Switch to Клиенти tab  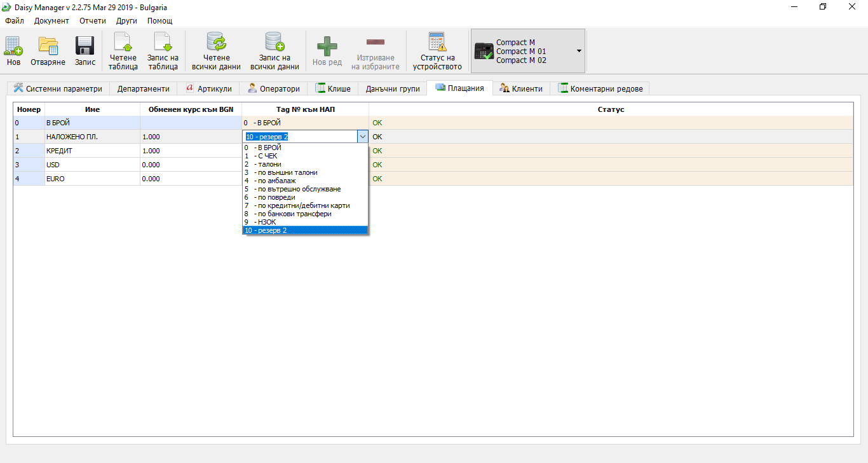(522, 88)
